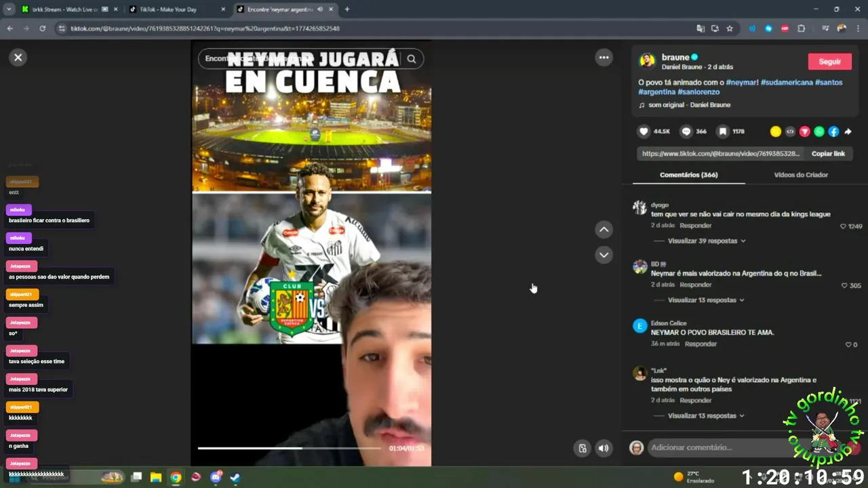Go to the next video arrow

coord(604,255)
